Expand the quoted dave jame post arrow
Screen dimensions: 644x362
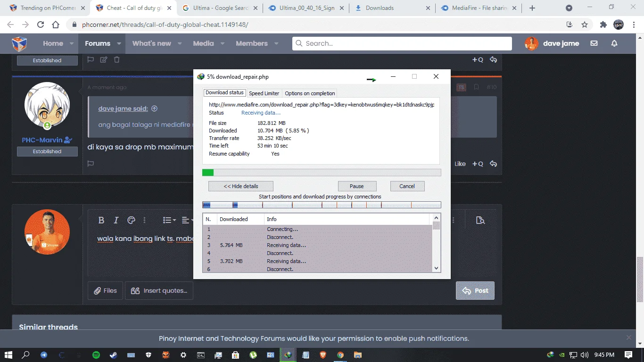[154, 108]
